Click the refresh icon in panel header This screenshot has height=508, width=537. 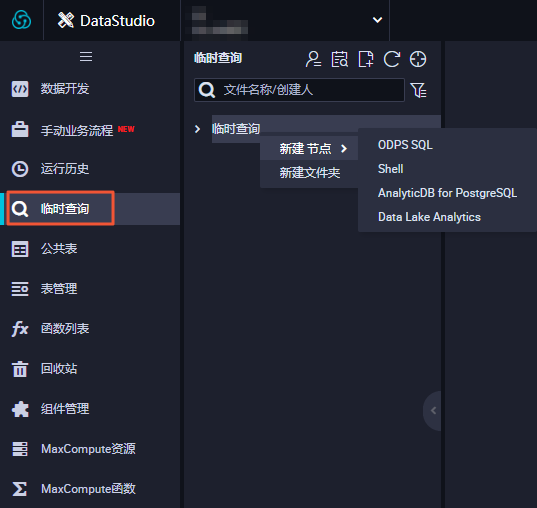coord(392,59)
